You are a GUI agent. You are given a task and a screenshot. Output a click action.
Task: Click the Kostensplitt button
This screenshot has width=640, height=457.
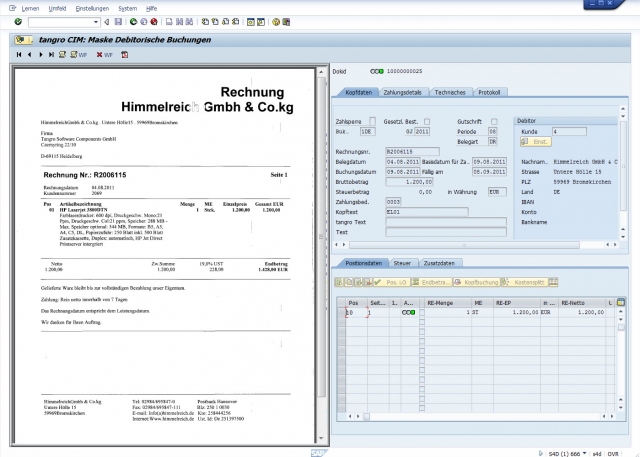524,282
